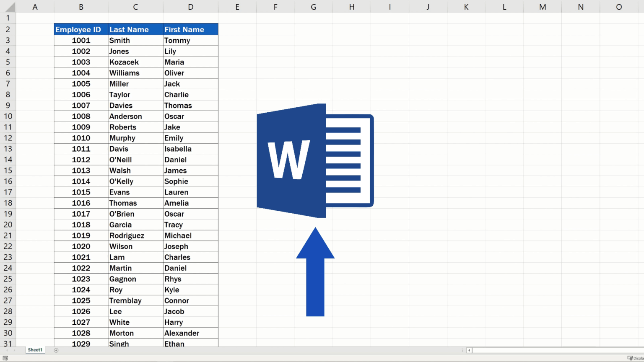This screenshot has width=644, height=362.
Task: Click the Microsoft Word logo graphic
Action: coord(314,160)
